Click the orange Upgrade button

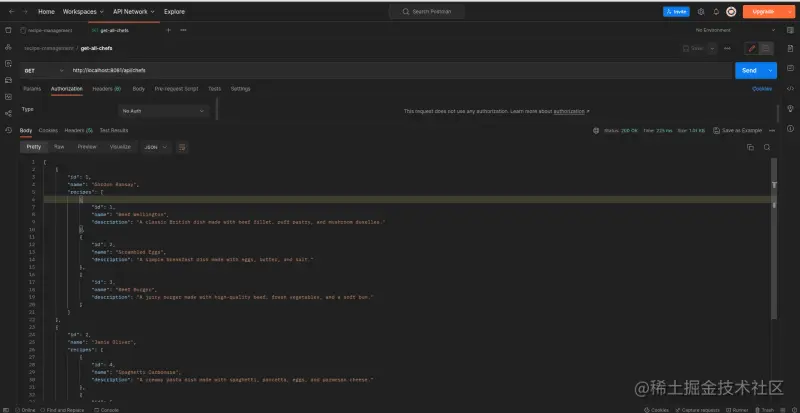coord(763,12)
